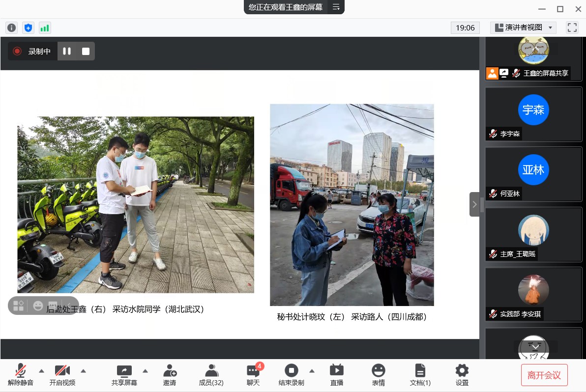Open the 设置 settings gear
The height and width of the screenshot is (392, 586).
click(462, 375)
